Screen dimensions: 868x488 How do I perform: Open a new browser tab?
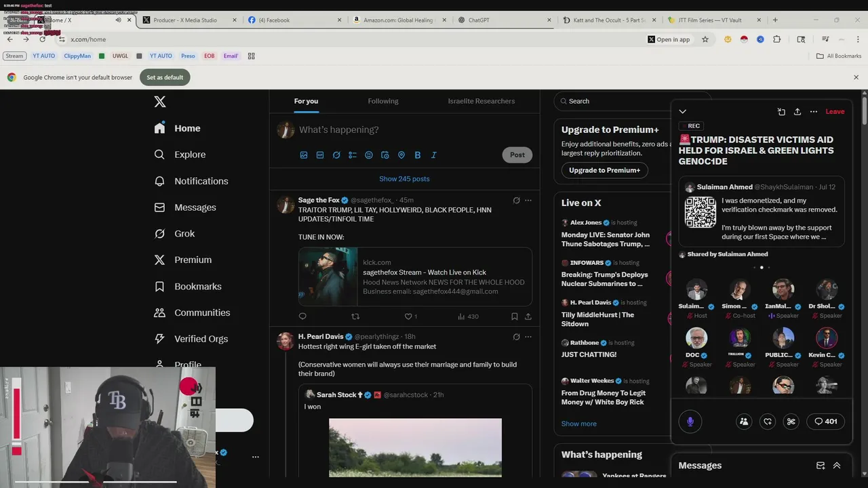pos(776,20)
